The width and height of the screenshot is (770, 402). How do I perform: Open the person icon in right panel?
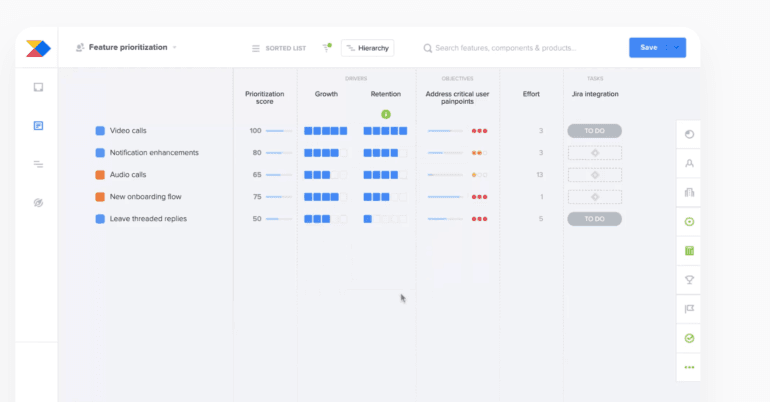click(x=689, y=163)
